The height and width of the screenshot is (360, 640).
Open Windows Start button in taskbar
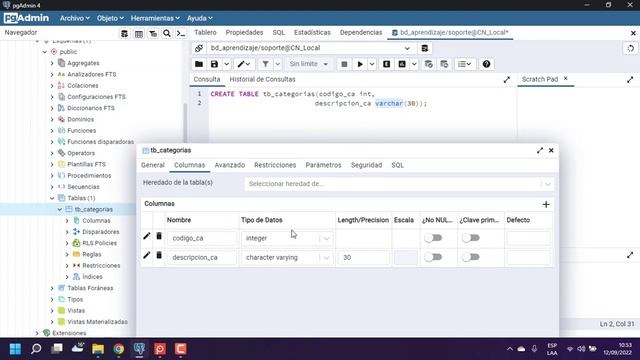pos(15,349)
